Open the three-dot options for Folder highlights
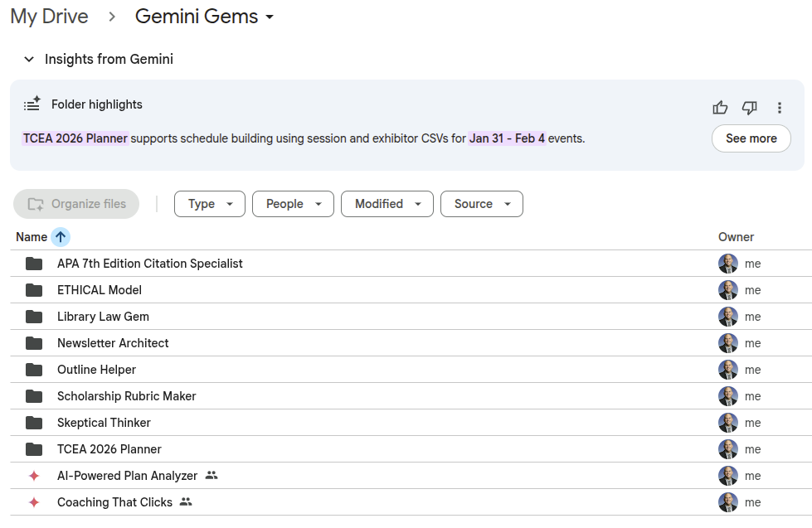812x528 pixels. [780, 108]
